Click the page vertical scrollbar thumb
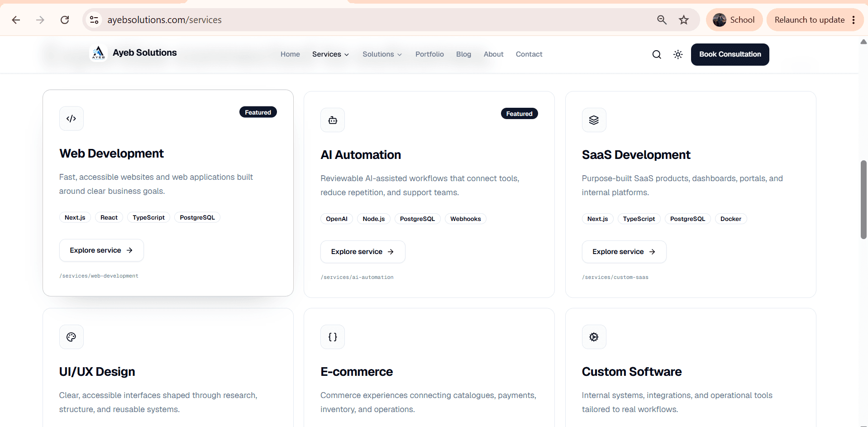This screenshot has height=427, width=868. [863, 199]
